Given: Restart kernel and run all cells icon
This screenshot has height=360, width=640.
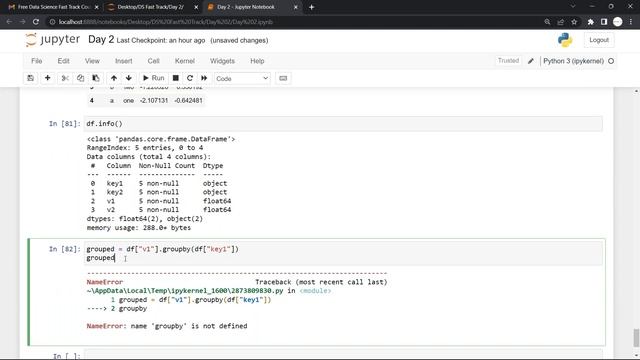Looking at the screenshot, I should 204,78.
